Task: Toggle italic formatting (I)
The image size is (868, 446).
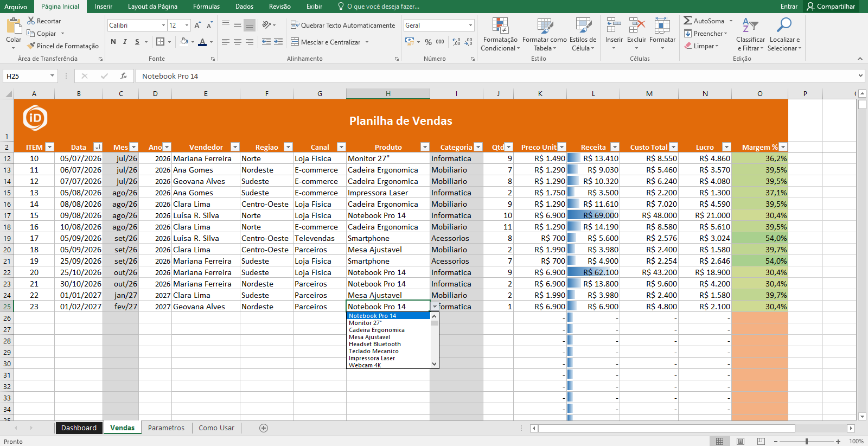Action: [125, 42]
